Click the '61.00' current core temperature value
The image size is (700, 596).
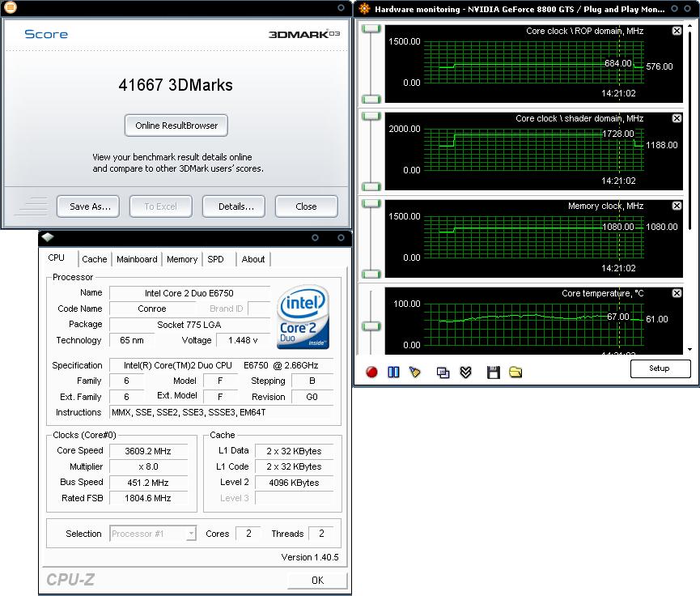pos(656,319)
